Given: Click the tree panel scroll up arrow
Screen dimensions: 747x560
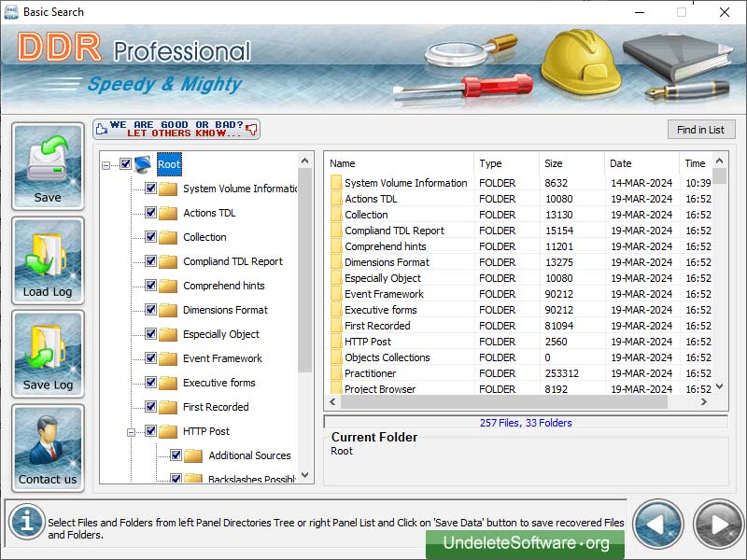Looking at the screenshot, I should tap(305, 161).
